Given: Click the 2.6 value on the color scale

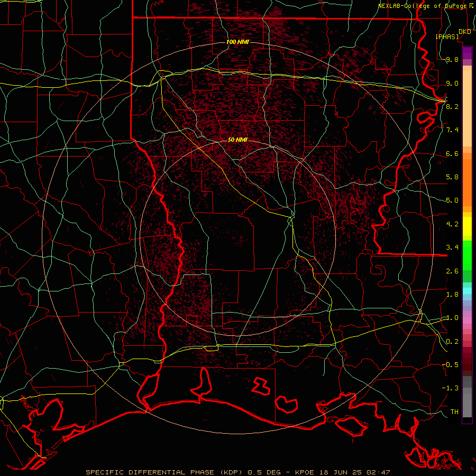Looking at the screenshot, I should pos(452,271).
